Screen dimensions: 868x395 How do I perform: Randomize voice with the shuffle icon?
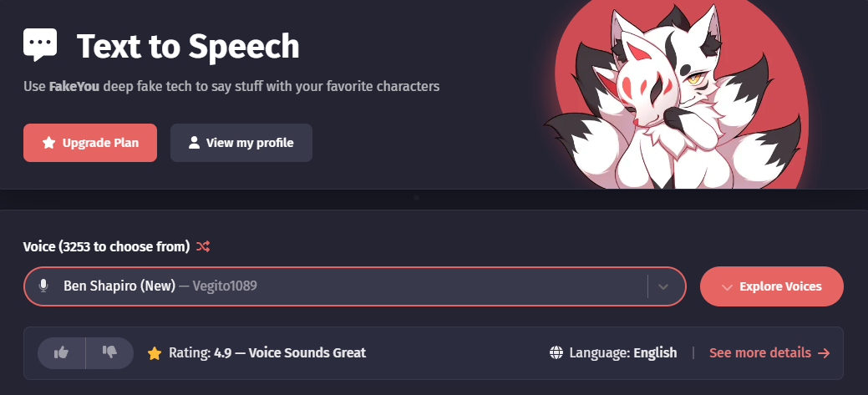[x=203, y=246]
